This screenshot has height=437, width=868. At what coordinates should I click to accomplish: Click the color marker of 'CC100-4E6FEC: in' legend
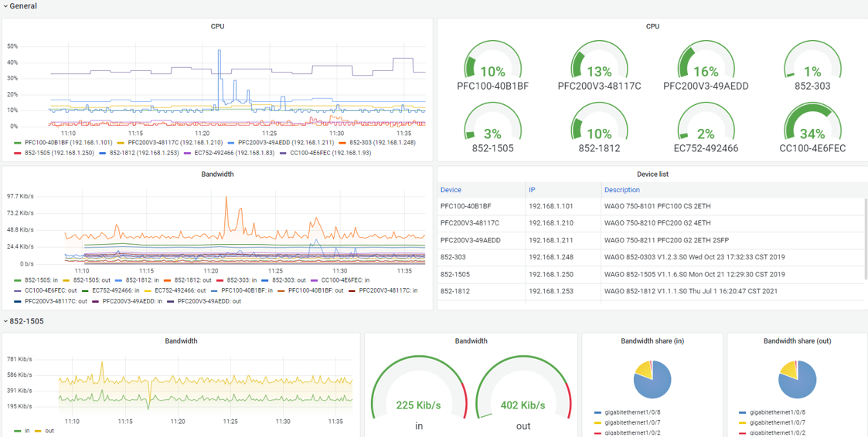click(313, 281)
